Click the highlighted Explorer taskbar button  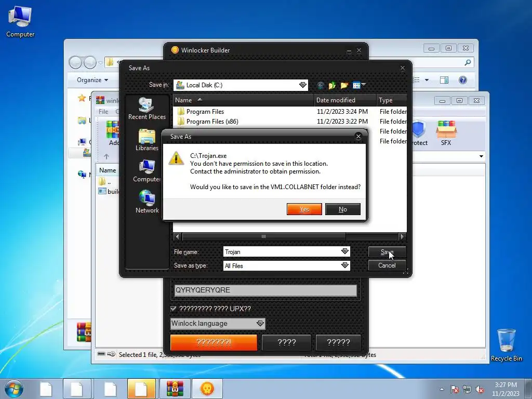(141, 389)
